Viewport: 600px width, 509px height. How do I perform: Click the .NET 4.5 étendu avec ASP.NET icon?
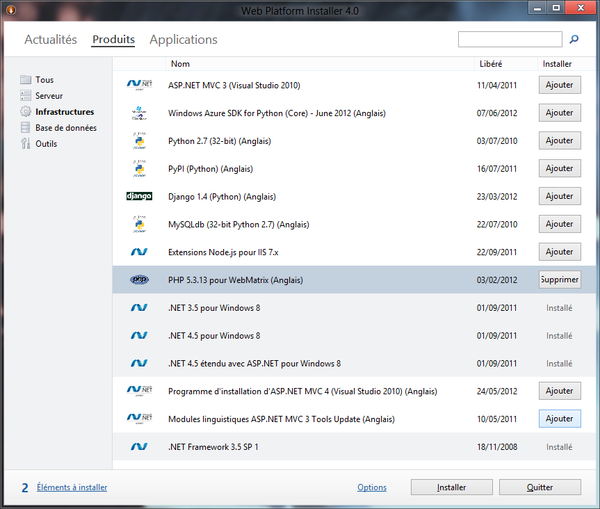pos(139,363)
